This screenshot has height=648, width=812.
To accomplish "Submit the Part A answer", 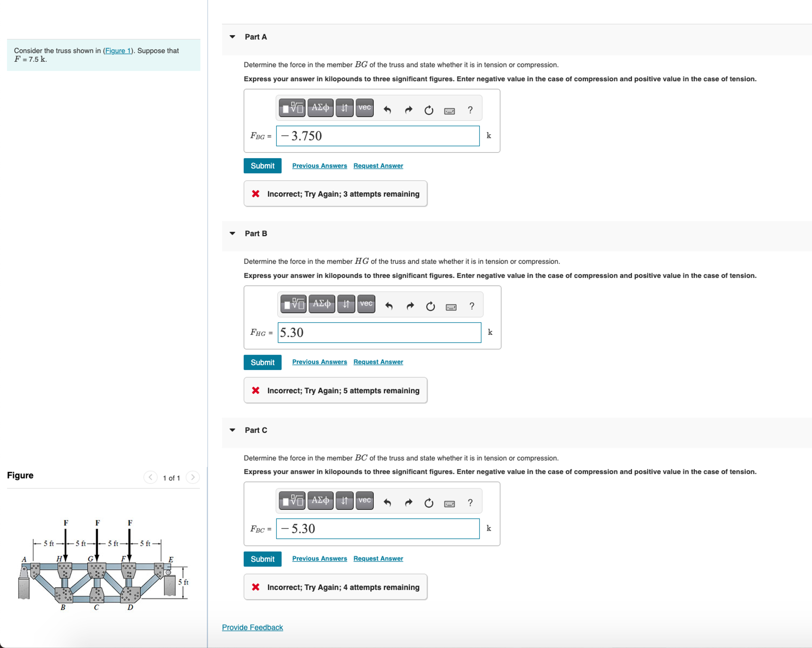I will click(x=262, y=166).
